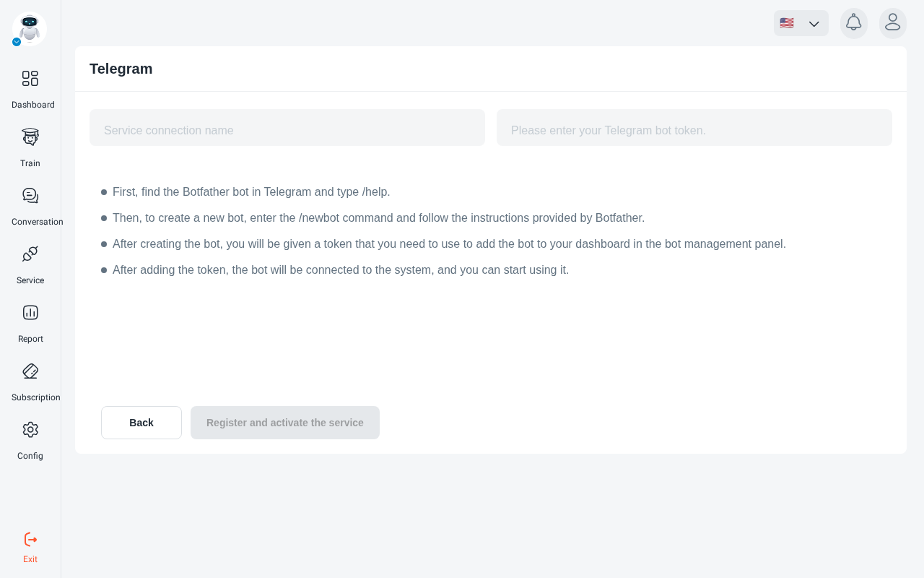Focus the Service connection name field

287,128
